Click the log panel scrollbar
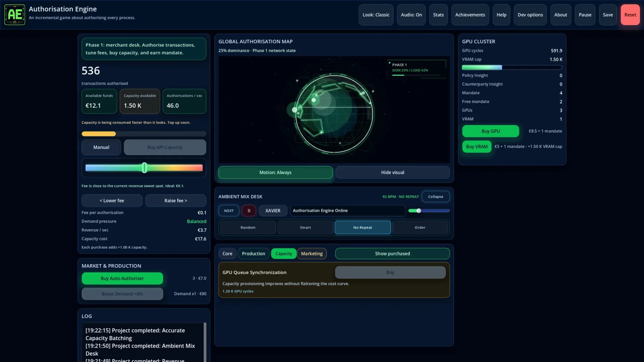Image resolution: width=644 pixels, height=362 pixels. pos(205,342)
